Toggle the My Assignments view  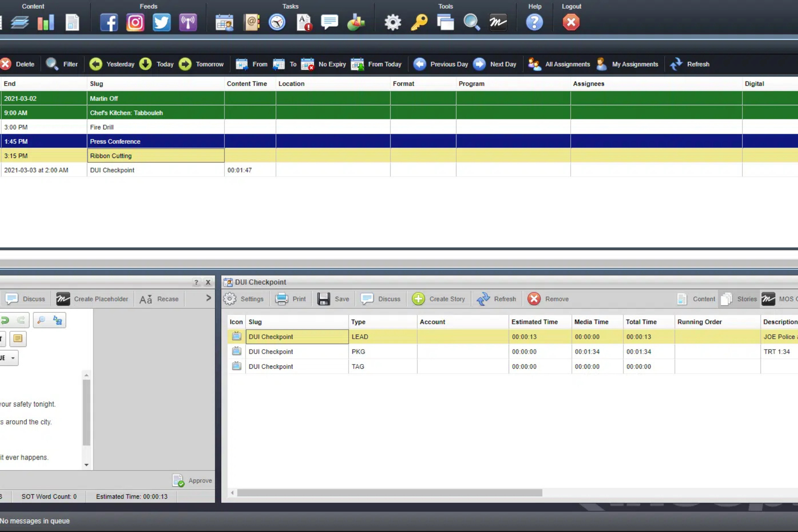[628, 64]
